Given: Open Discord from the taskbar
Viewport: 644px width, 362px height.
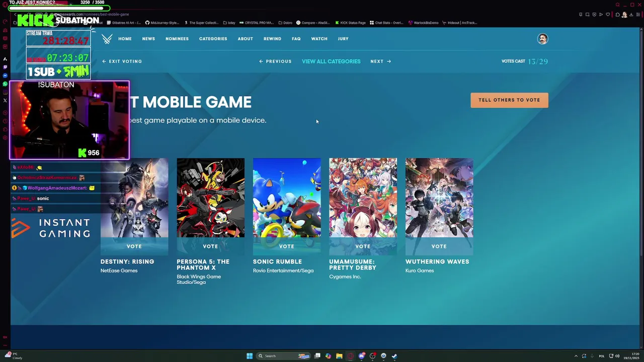Looking at the screenshot, I should [361, 356].
